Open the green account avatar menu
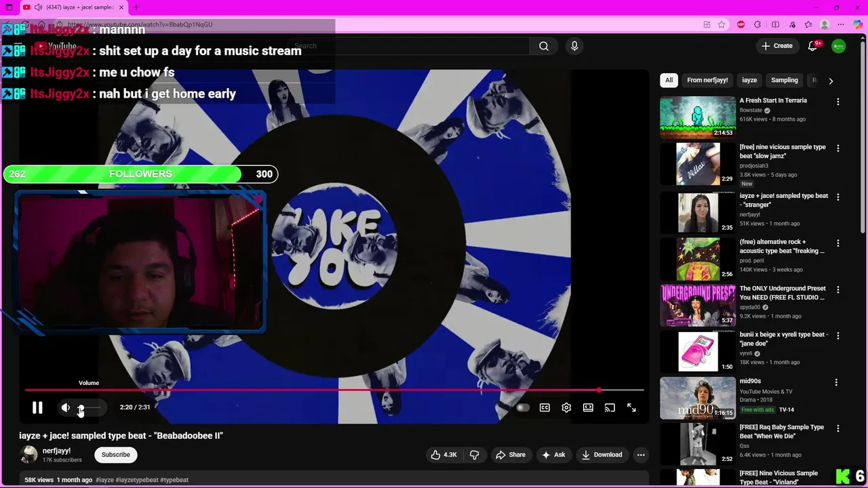 [839, 46]
